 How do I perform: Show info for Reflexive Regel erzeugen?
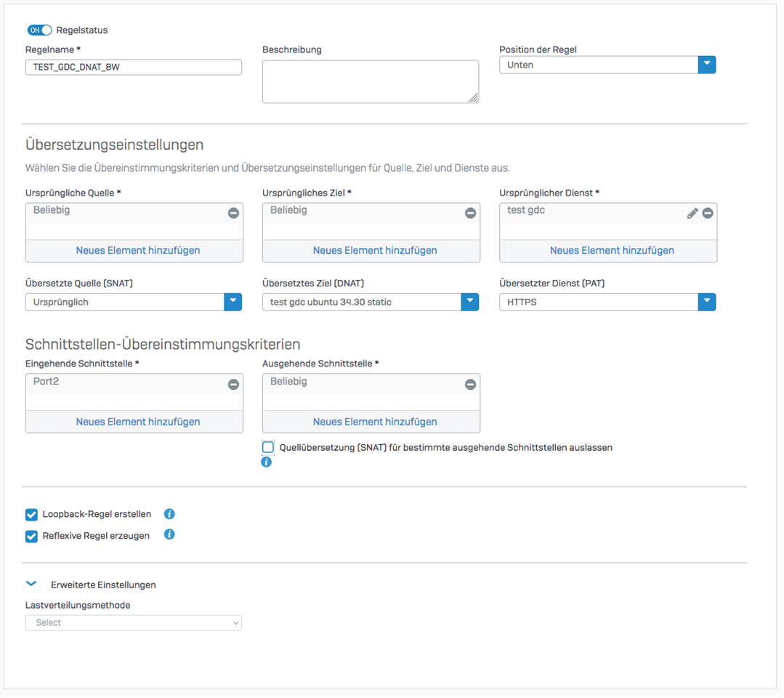[169, 534]
